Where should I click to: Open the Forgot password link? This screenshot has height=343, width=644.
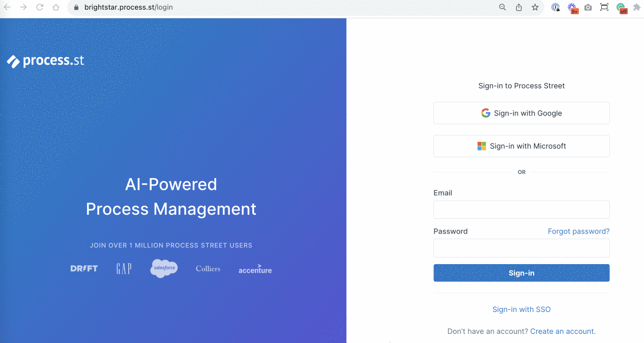coord(578,231)
